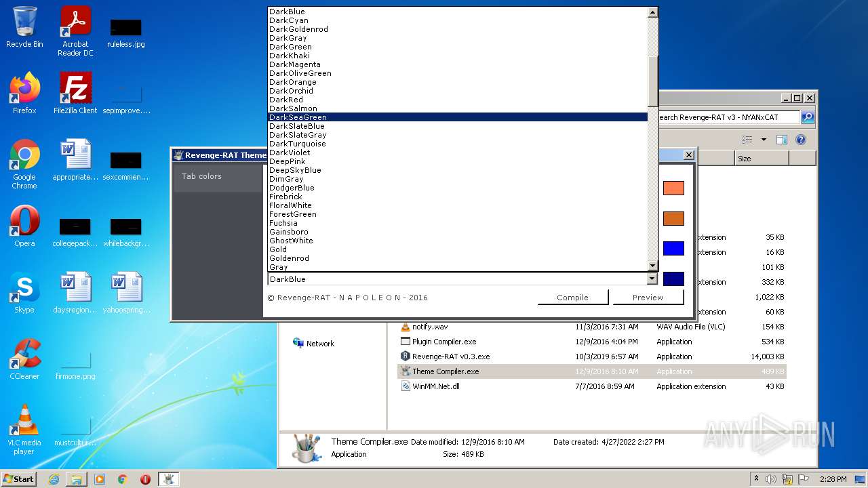The image size is (868, 488).
Task: Launch FileZilla Client from the desktop
Action: click(x=75, y=94)
